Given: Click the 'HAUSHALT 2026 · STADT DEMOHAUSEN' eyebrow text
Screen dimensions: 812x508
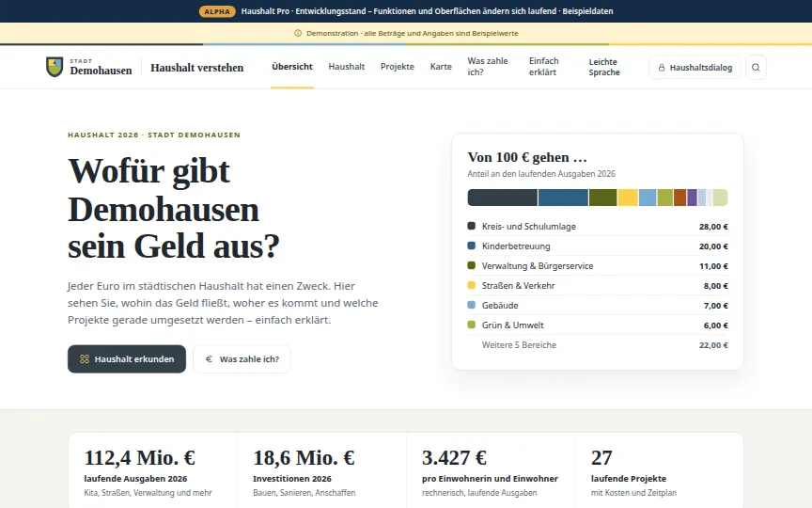Looking at the screenshot, I should click(x=154, y=135).
